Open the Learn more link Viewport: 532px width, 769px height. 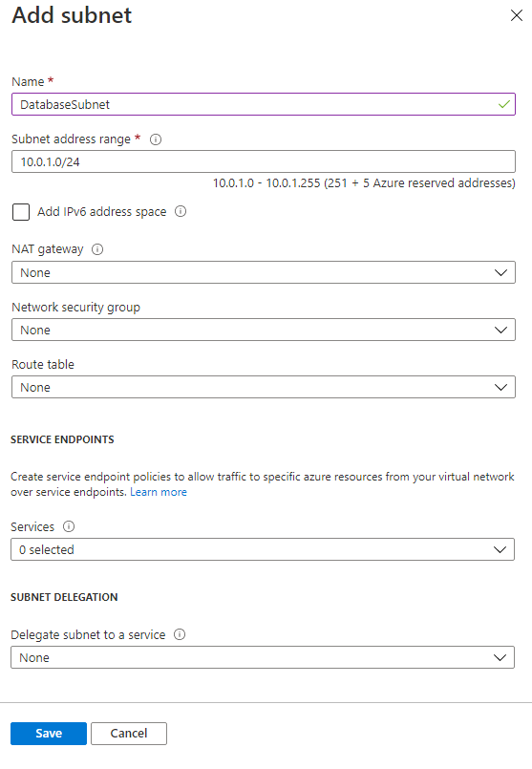[x=159, y=492]
